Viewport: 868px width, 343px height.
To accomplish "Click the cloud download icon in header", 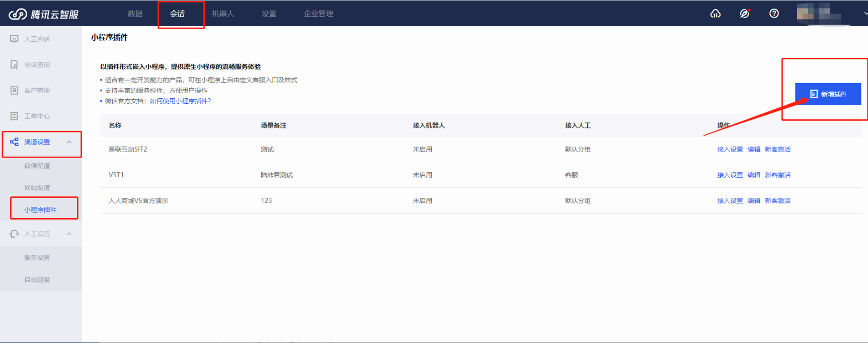I will click(x=715, y=14).
